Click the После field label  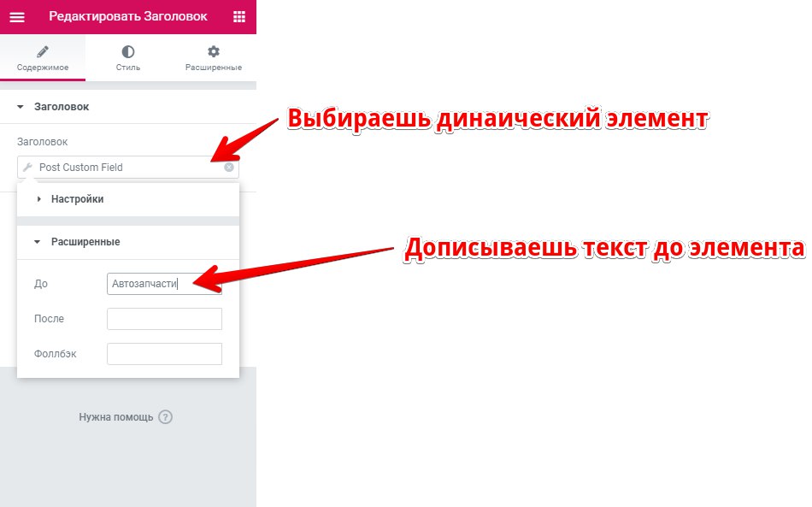coord(50,319)
